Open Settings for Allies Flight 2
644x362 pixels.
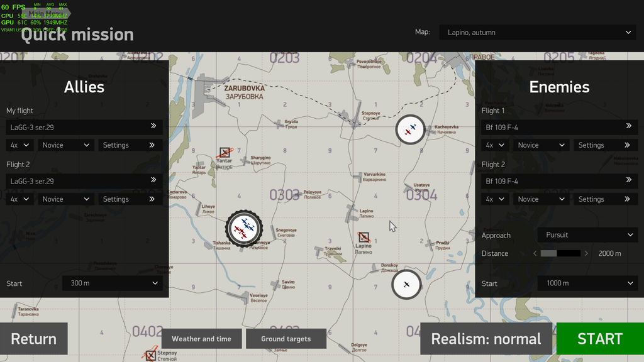pos(130,199)
